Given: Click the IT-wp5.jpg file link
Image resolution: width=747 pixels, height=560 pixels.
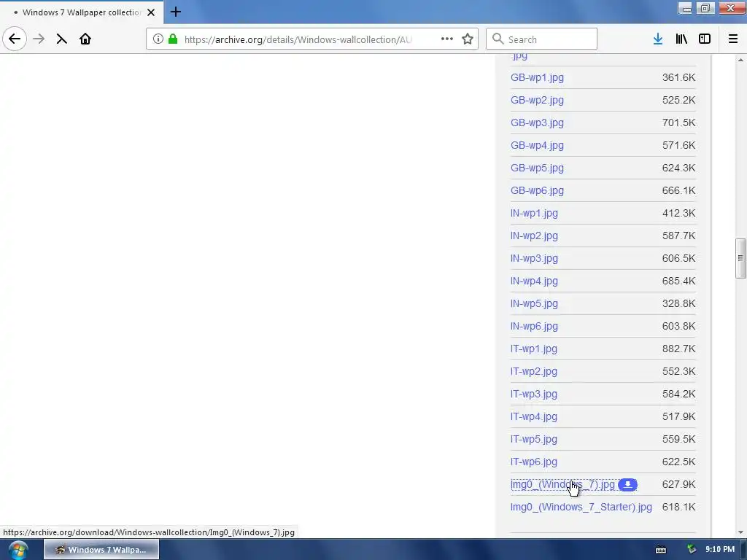Looking at the screenshot, I should (533, 440).
